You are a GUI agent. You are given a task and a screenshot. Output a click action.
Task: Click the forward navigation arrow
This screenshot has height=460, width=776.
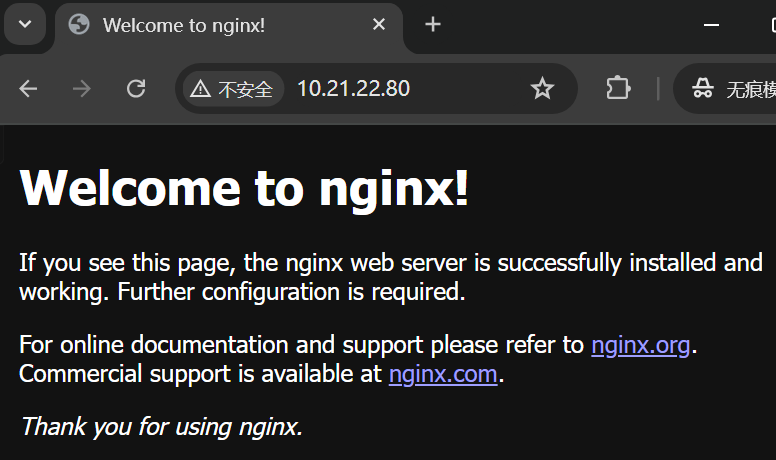pos(82,89)
